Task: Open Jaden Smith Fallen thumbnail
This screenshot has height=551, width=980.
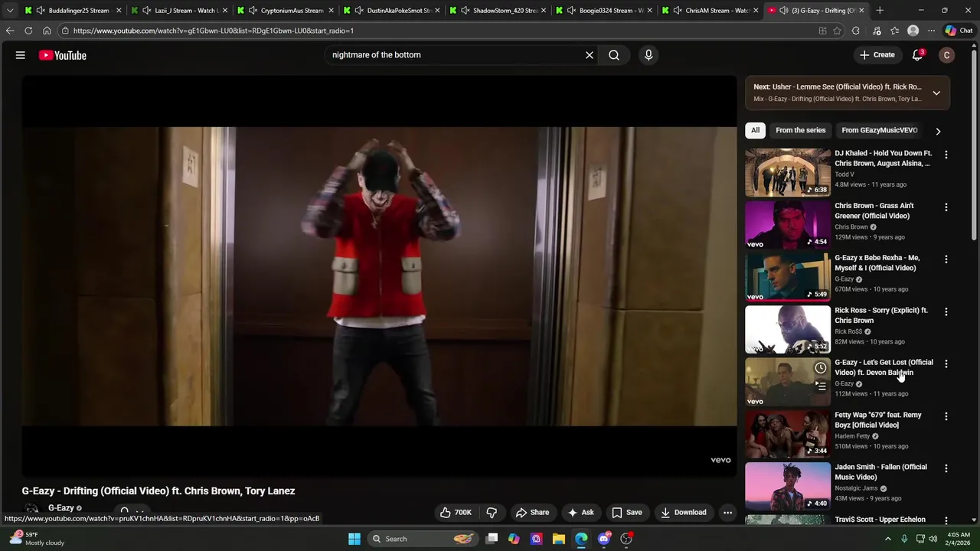Action: point(788,486)
